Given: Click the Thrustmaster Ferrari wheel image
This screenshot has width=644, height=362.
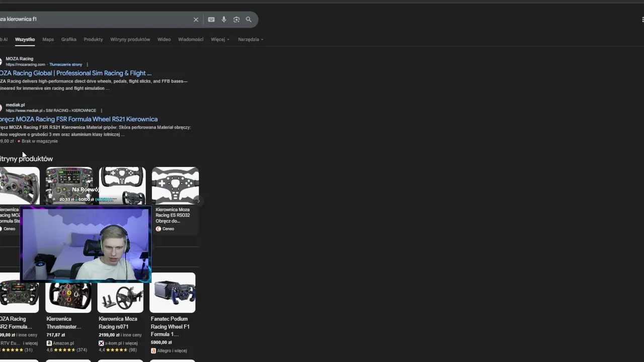Looking at the screenshot, I should tap(68, 293).
